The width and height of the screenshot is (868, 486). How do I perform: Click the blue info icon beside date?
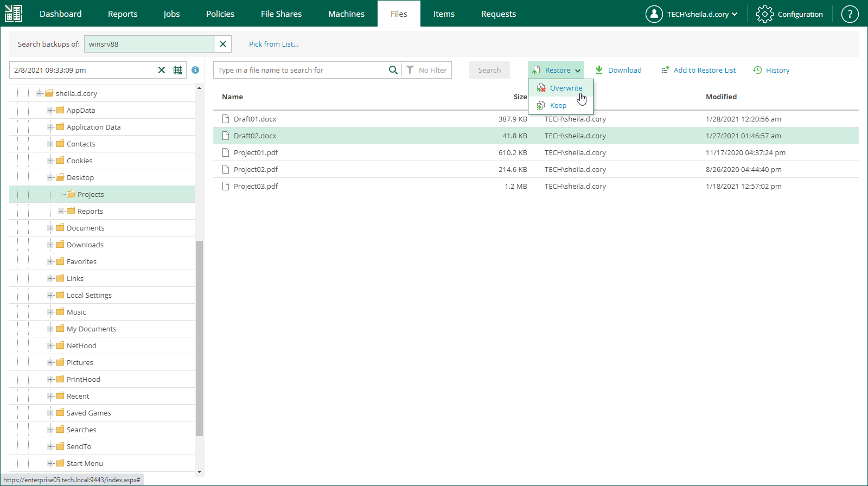pyautogui.click(x=195, y=70)
